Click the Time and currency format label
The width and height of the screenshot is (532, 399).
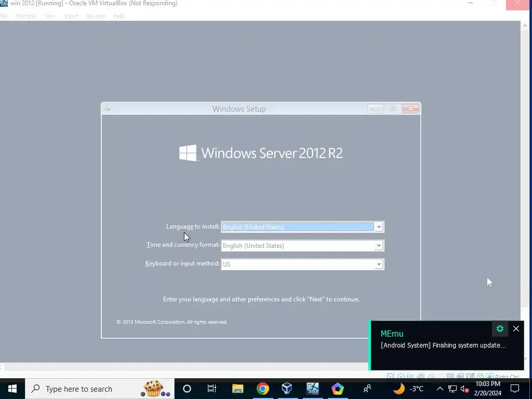(183, 245)
